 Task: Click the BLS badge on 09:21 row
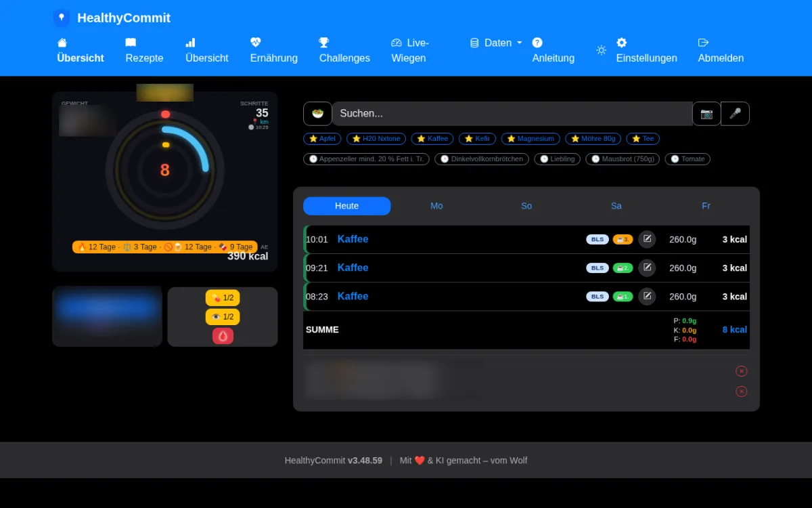click(597, 268)
